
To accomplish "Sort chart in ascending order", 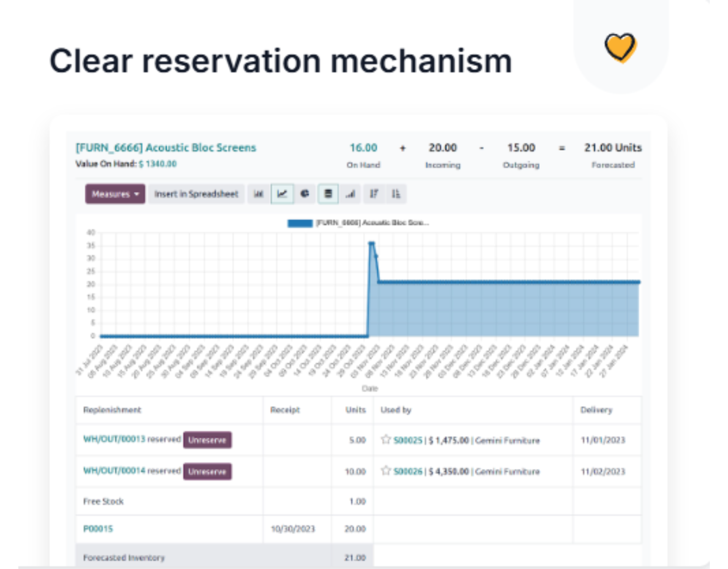I will (396, 194).
